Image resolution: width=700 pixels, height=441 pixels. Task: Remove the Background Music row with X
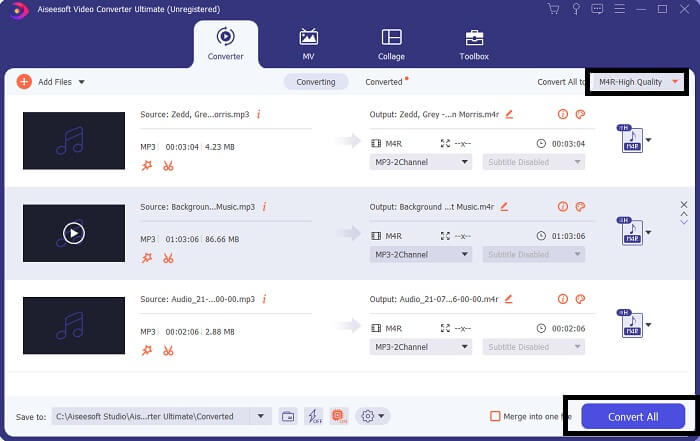[684, 204]
